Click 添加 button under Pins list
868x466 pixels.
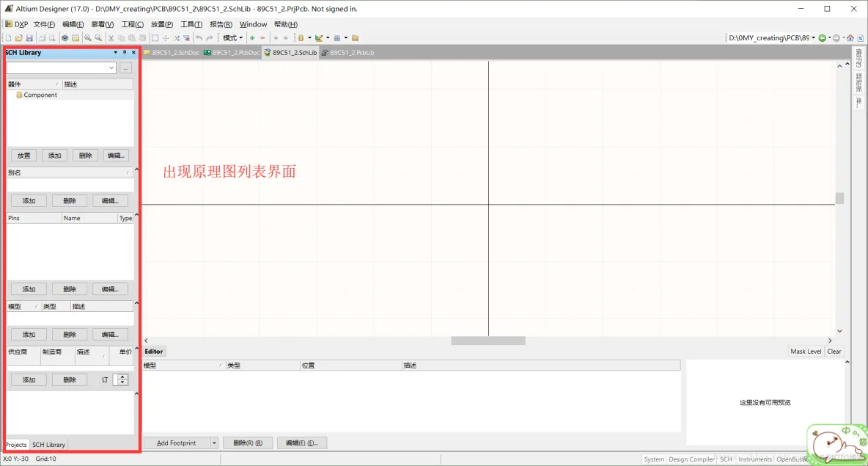[29, 289]
